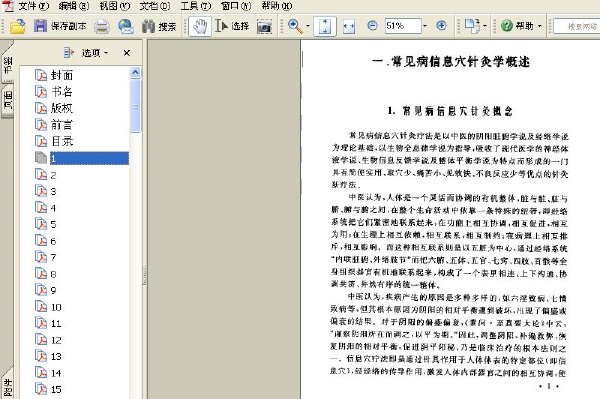Open the rotate view dropdown arrow

(485, 26)
